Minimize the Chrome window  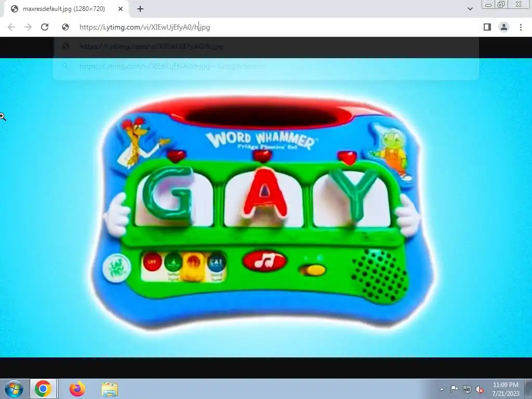pos(488,5)
